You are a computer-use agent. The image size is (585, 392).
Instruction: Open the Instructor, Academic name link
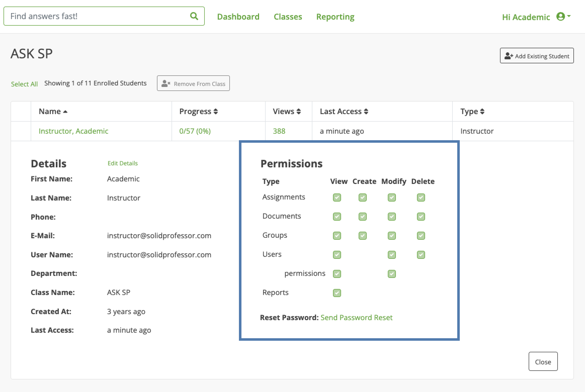click(73, 131)
